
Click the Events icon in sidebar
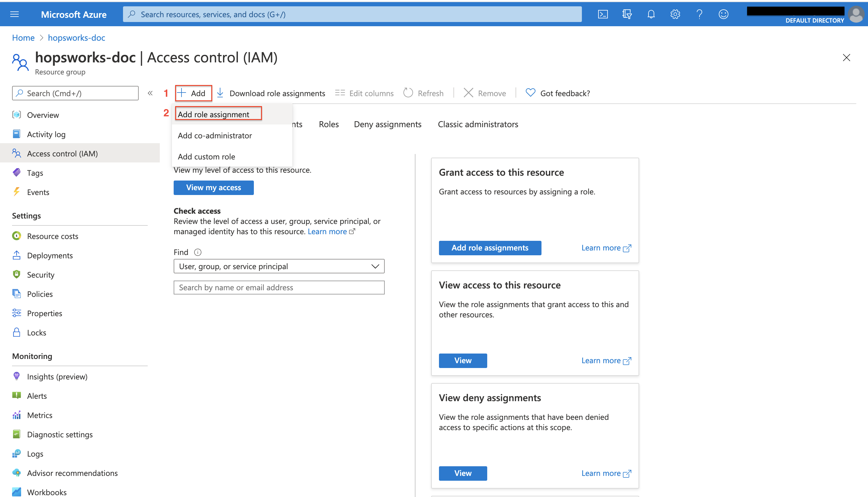pos(16,191)
